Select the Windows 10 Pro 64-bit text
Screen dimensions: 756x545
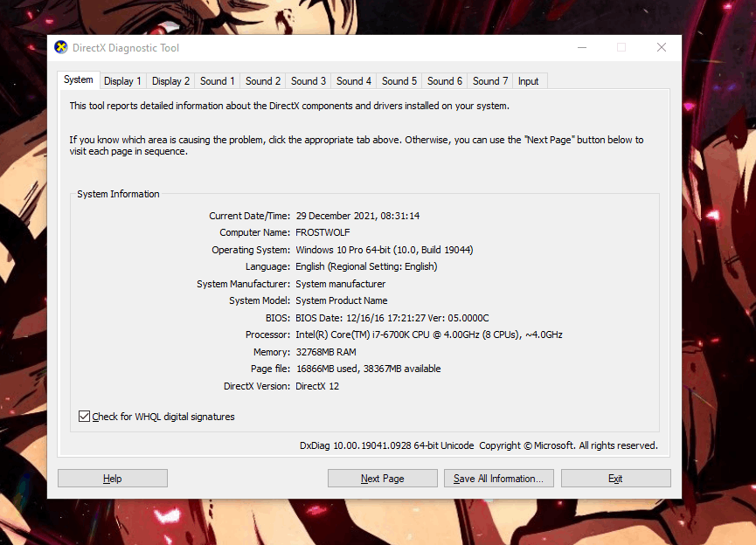pos(343,250)
